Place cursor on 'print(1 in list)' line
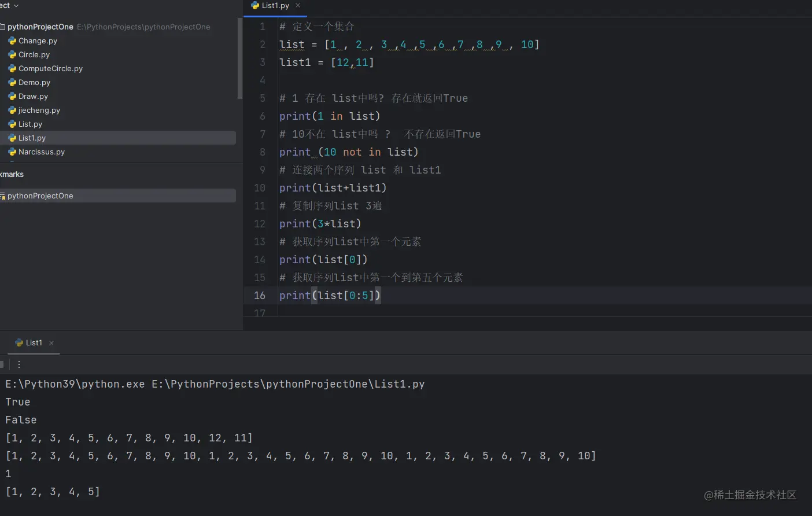 [330, 116]
